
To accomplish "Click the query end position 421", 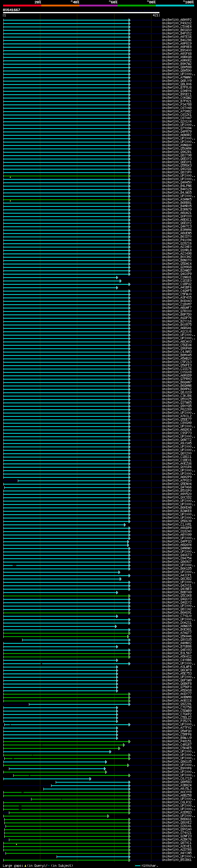I will [155, 15].
